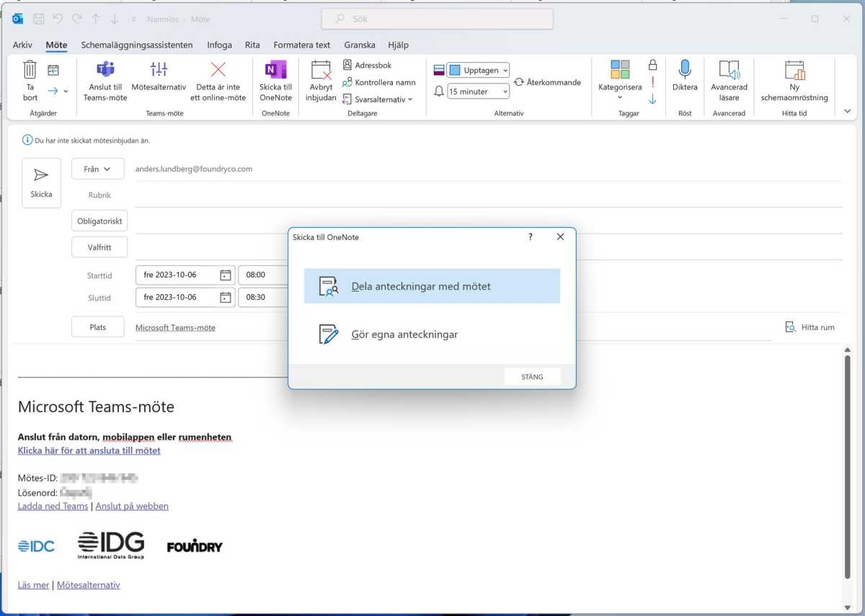Set low importance blue down arrow

(x=652, y=99)
